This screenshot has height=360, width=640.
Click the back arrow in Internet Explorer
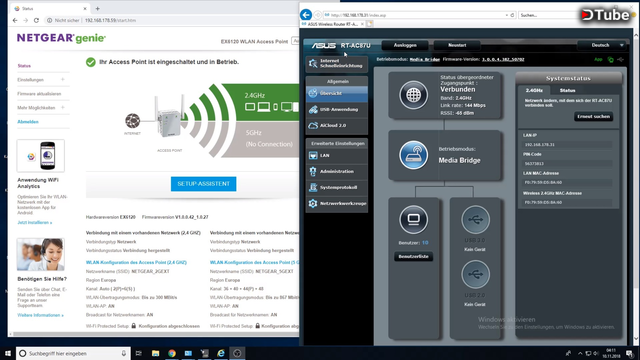306,15
